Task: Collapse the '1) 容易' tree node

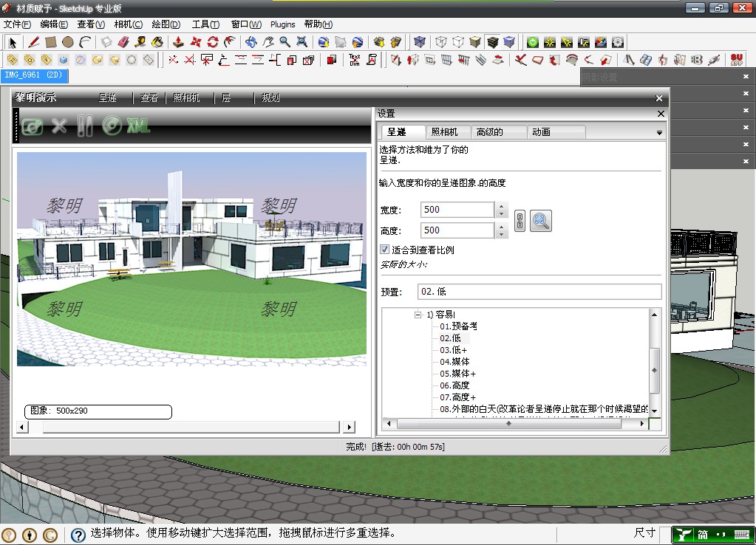Action: coord(418,315)
